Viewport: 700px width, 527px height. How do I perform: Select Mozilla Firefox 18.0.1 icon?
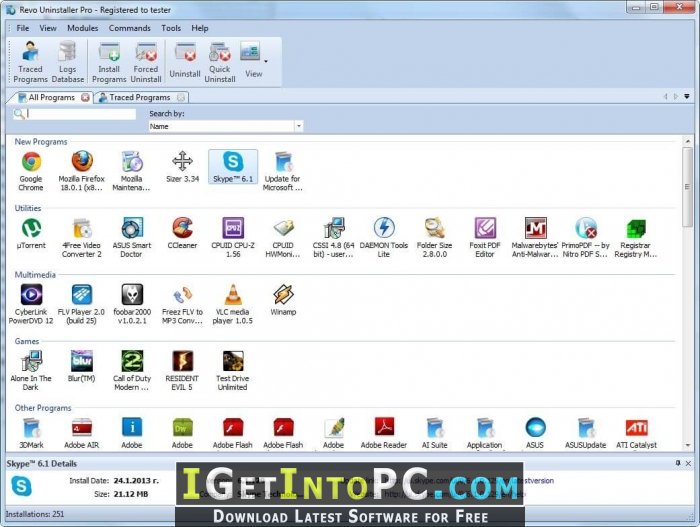pyautogui.click(x=82, y=171)
